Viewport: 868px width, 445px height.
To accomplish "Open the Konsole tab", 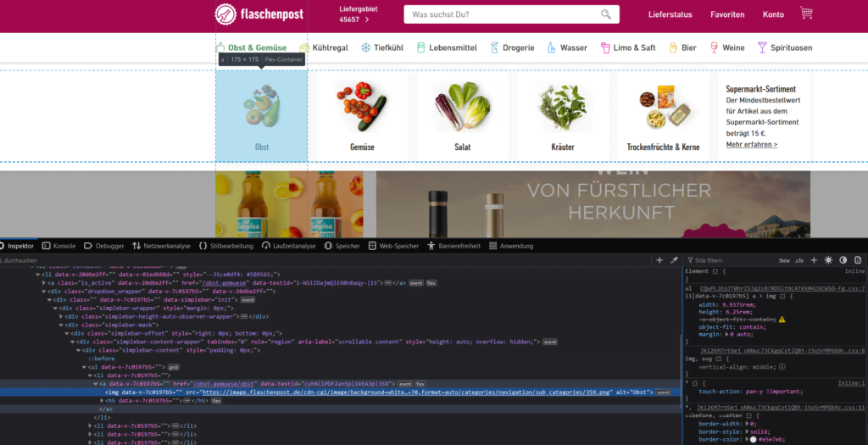I will click(x=58, y=246).
